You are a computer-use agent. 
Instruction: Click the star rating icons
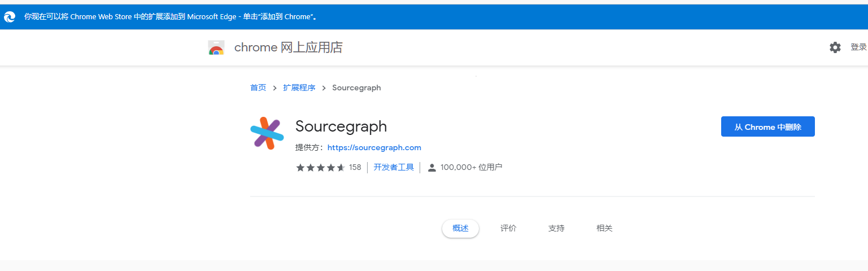click(320, 168)
